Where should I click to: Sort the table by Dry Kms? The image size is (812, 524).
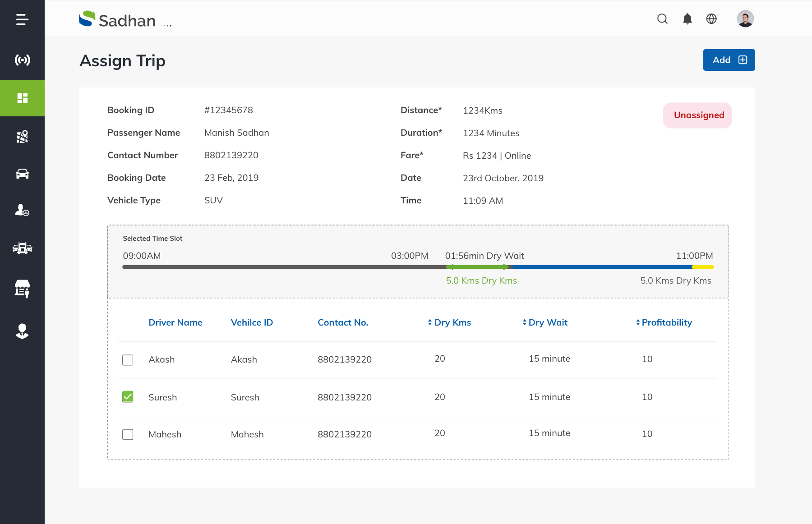click(x=449, y=322)
